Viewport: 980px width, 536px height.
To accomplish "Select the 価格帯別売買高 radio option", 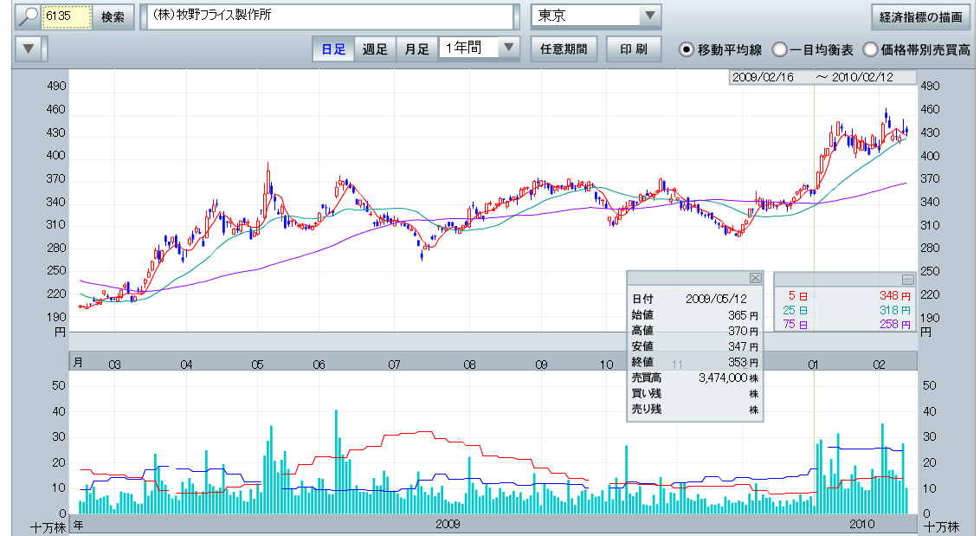I will pos(870,49).
